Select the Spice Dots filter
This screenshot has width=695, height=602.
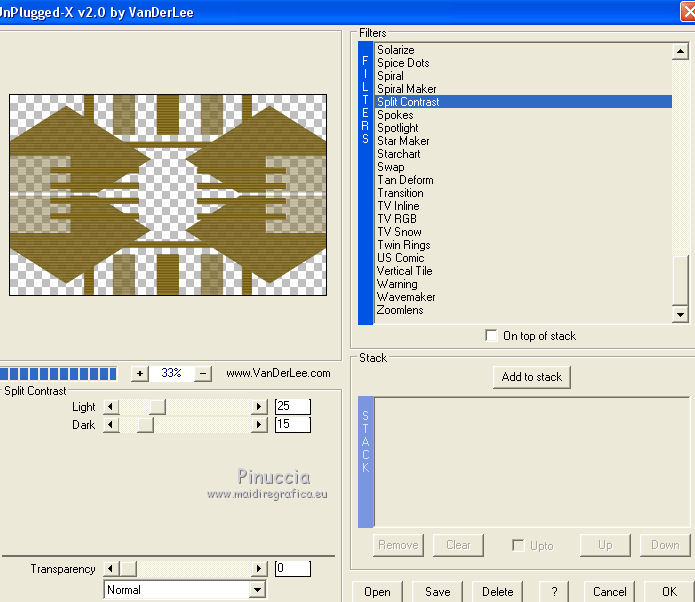click(x=403, y=63)
